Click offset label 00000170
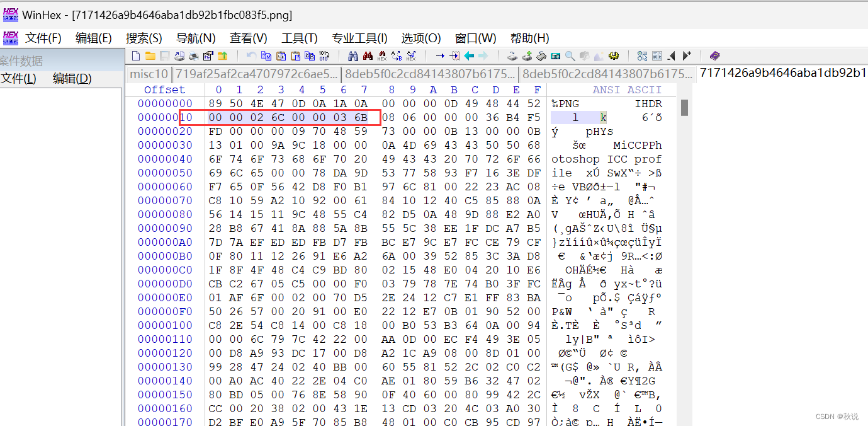 coord(165,422)
